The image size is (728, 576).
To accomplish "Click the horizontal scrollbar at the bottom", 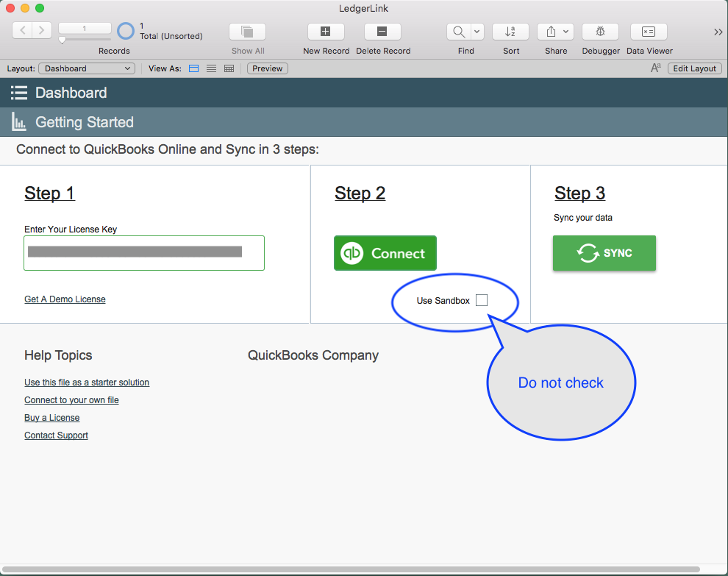I will [351, 569].
